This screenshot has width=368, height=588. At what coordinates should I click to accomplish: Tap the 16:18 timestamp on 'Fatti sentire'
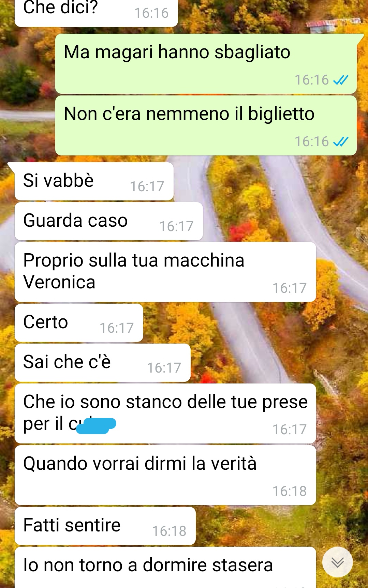[169, 531]
